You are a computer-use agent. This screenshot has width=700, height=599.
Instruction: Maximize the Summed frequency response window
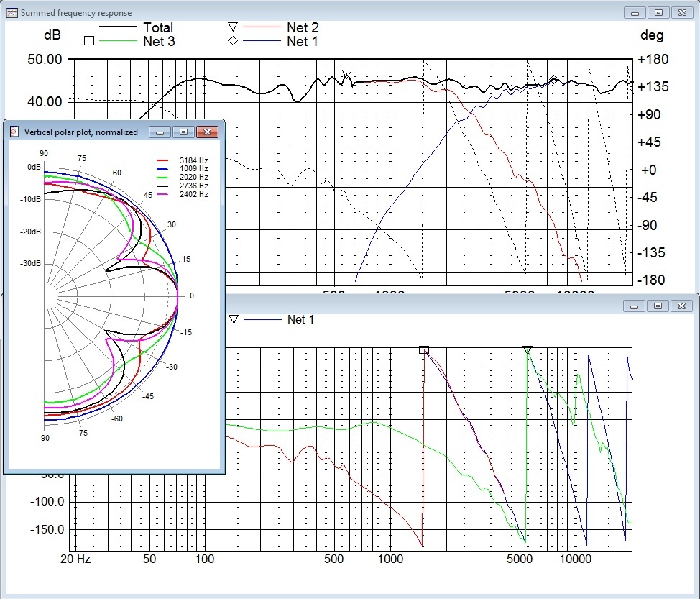pos(658,12)
